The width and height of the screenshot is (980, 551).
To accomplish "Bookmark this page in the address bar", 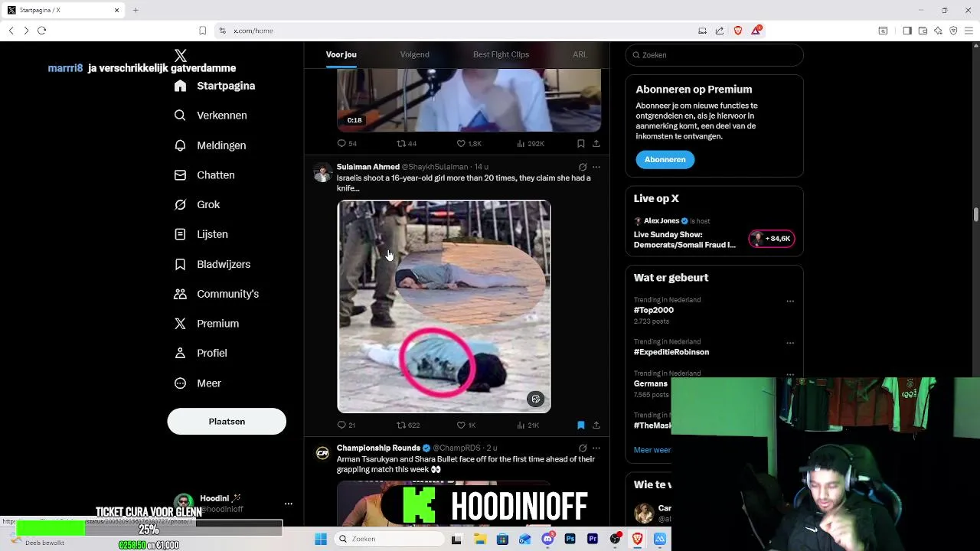I will [x=202, y=31].
